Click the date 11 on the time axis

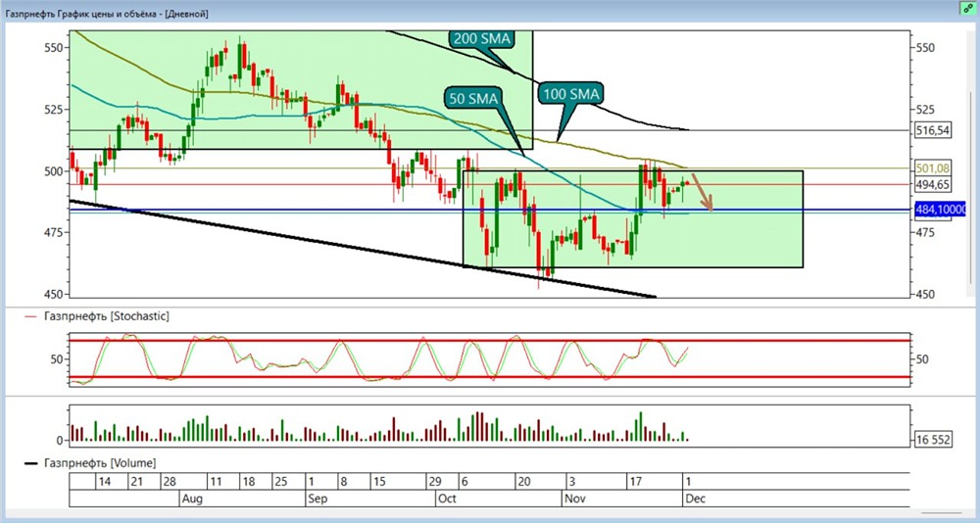coord(216,482)
